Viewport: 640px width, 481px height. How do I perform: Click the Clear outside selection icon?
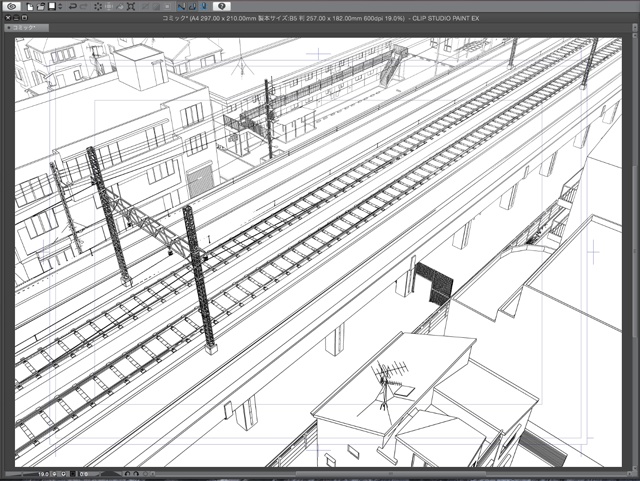click(x=109, y=6)
